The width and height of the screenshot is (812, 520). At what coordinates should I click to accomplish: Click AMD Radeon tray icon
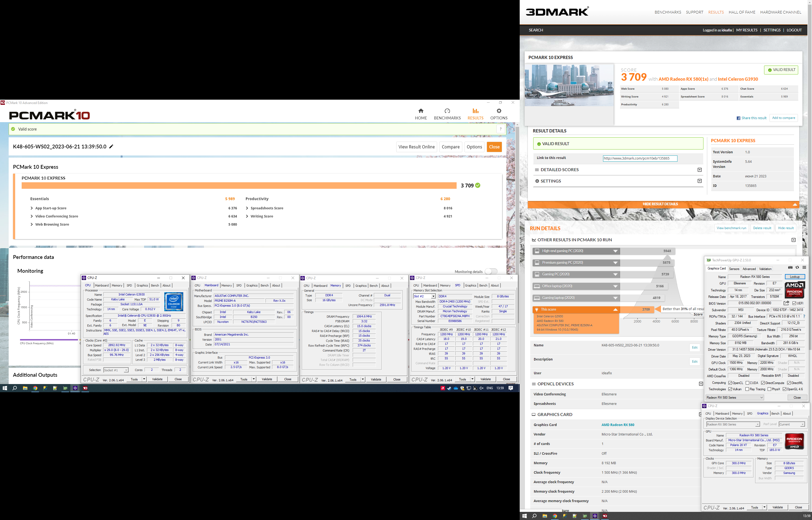click(443, 388)
